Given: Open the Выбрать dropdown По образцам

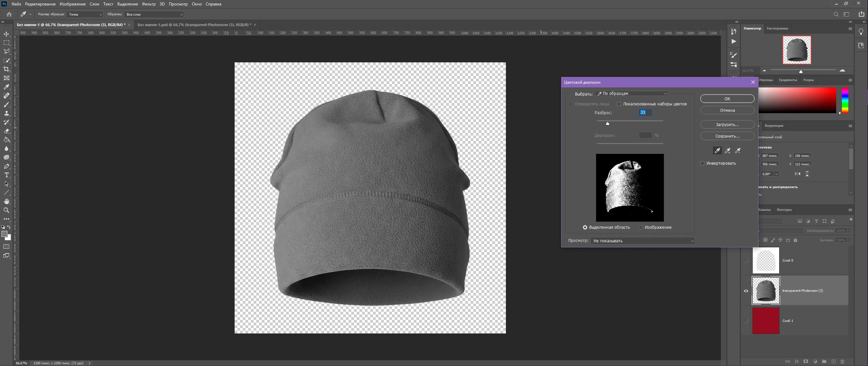Looking at the screenshot, I should point(631,94).
